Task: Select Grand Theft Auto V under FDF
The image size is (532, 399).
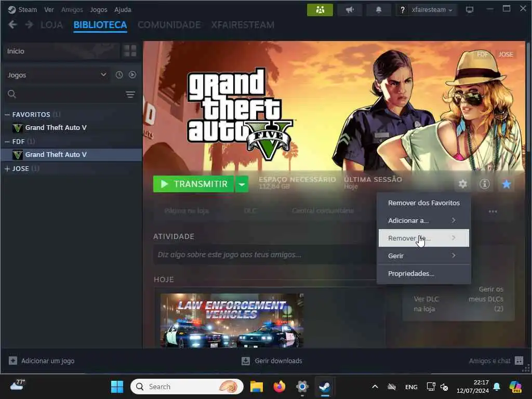Action: (72, 155)
